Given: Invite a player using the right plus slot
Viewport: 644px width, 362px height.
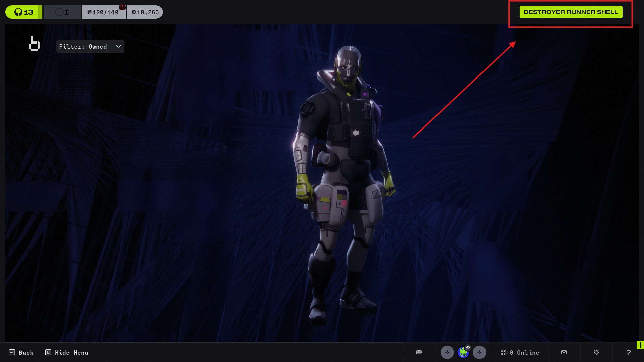Looking at the screenshot, I should [479, 352].
